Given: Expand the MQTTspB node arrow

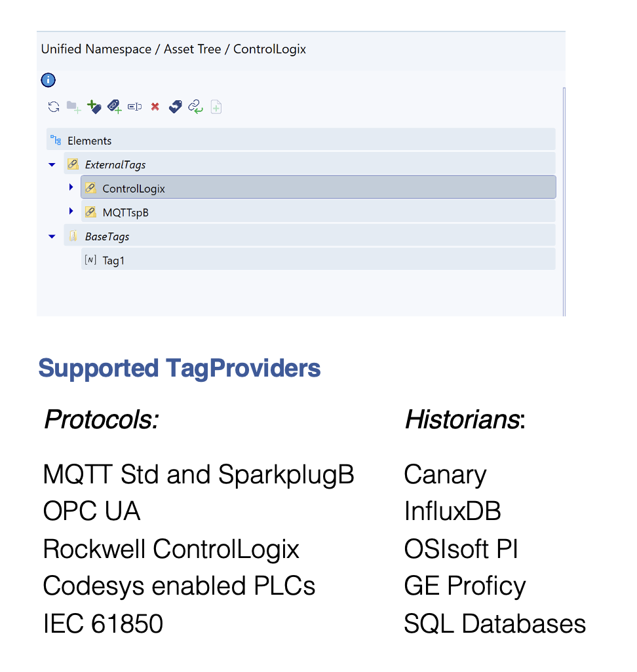Looking at the screenshot, I should pyautogui.click(x=71, y=212).
